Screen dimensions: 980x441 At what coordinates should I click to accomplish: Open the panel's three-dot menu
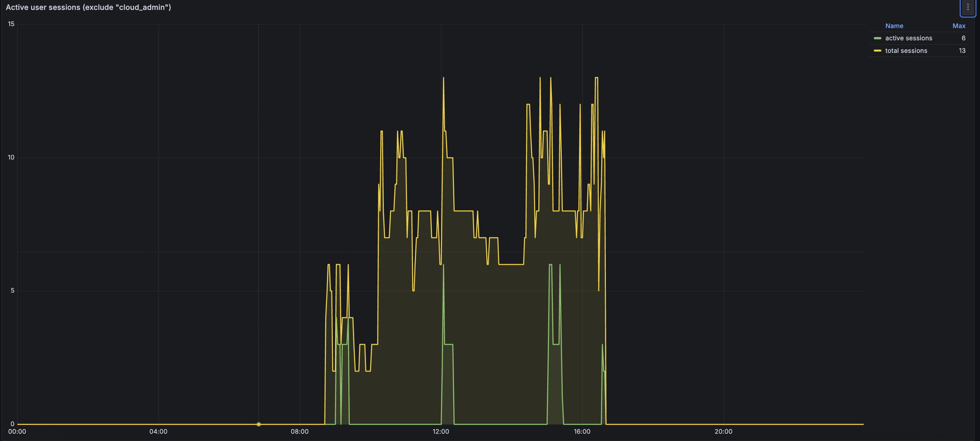(968, 7)
